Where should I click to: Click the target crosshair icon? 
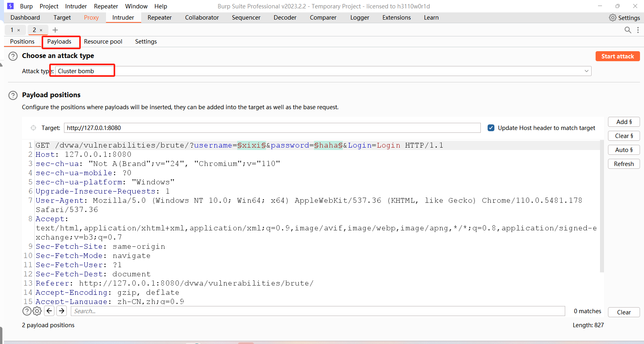tap(33, 128)
